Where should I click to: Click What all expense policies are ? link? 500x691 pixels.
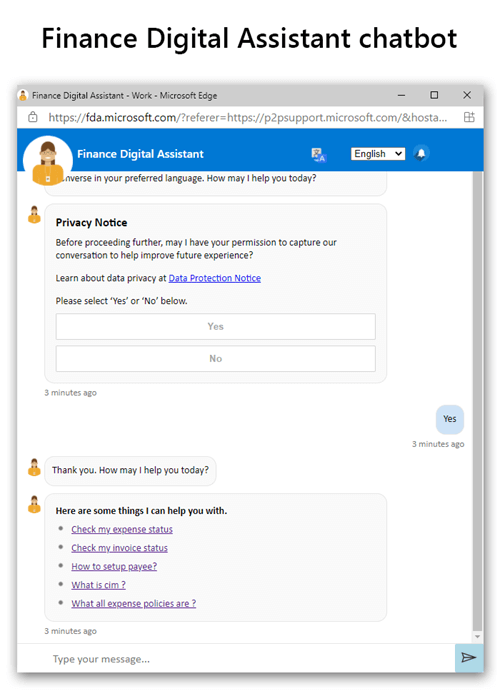click(133, 603)
